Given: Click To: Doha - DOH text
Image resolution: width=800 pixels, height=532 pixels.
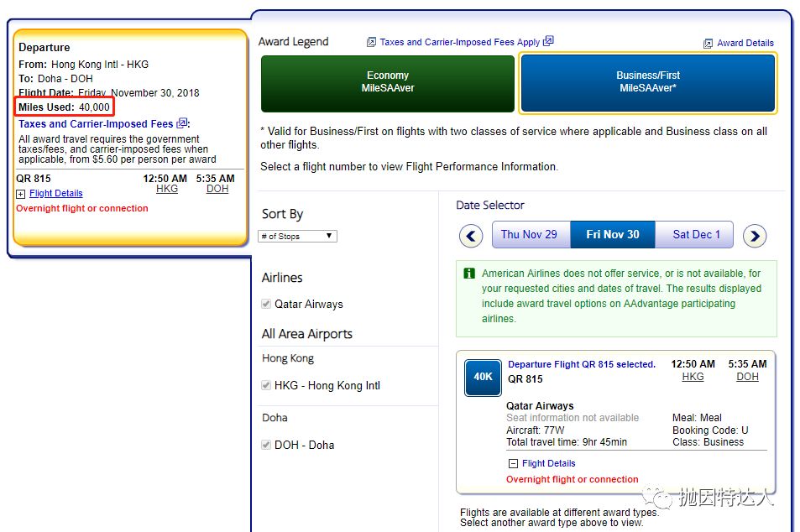Looking at the screenshot, I should [x=55, y=79].
